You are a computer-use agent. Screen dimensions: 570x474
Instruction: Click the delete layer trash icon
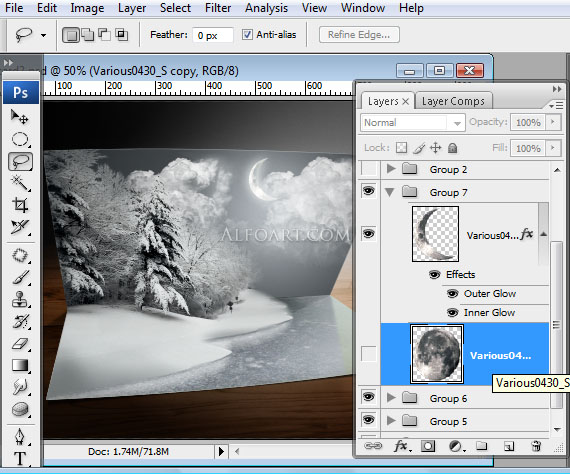pyautogui.click(x=536, y=446)
